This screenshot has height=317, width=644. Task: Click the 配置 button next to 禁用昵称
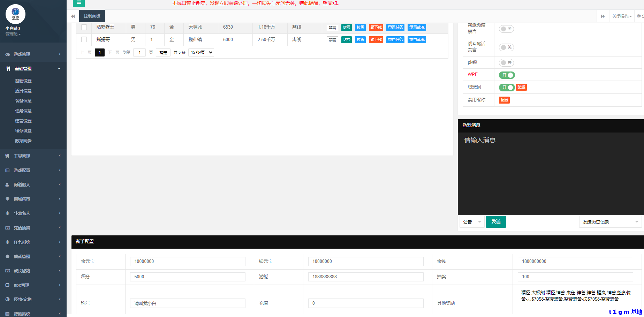[x=504, y=100]
